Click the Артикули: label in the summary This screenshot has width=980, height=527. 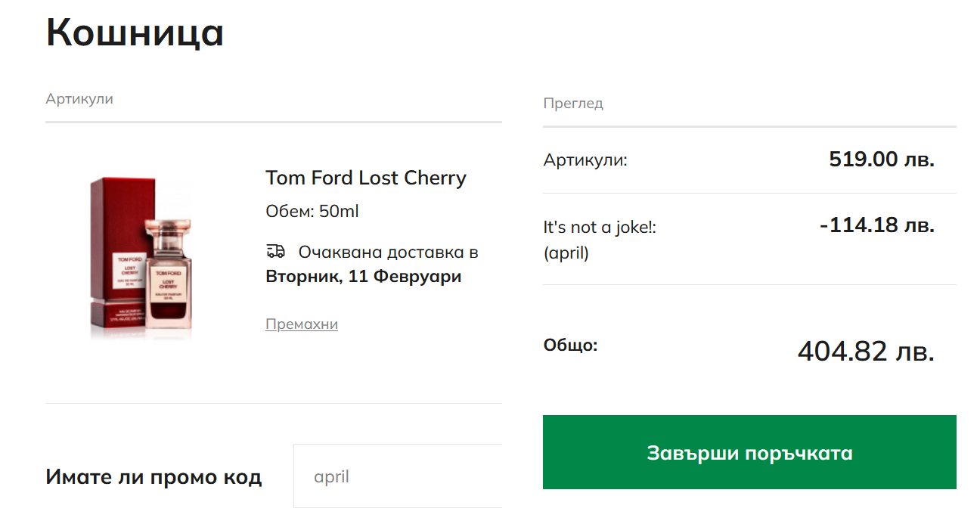coord(585,160)
